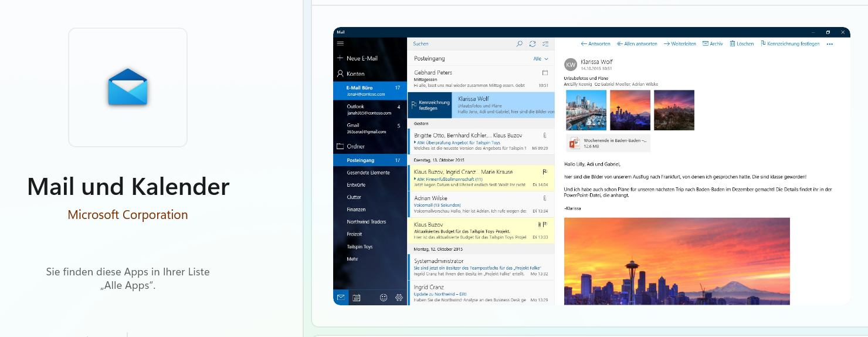Click the Kennzeichnung festlegen swipe action
The height and width of the screenshot is (337, 868).
(430, 105)
